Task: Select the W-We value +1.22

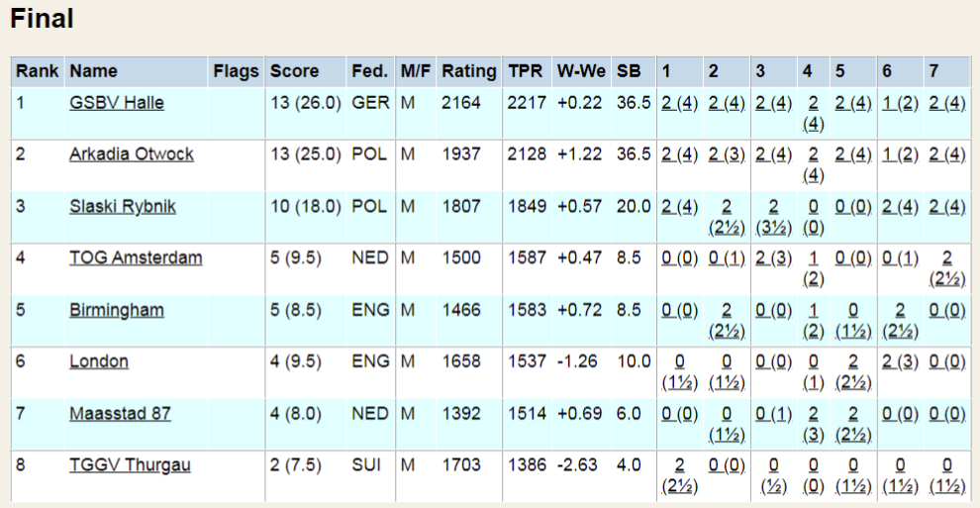Action: point(579,154)
